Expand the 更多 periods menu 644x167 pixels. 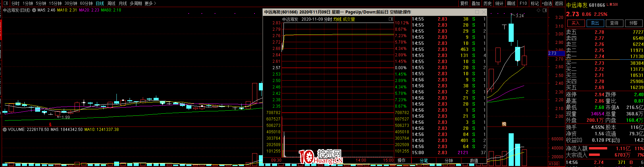click(150, 3)
